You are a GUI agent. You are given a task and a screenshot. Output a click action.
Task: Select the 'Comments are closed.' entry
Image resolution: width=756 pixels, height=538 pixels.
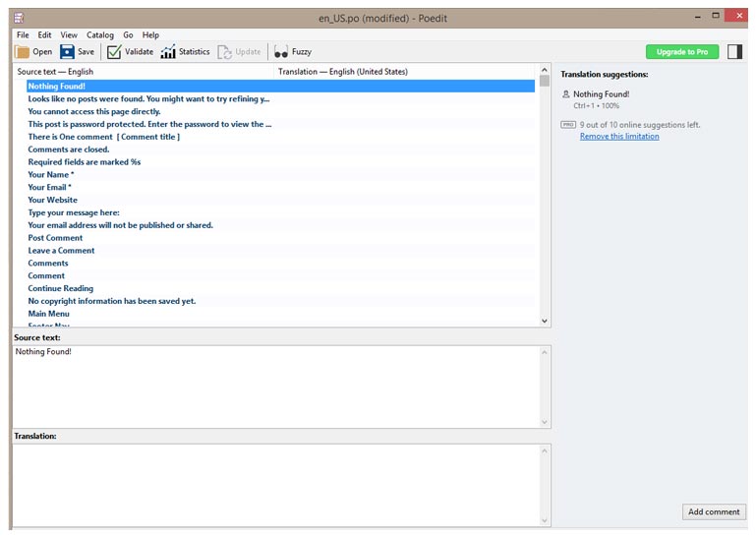pyautogui.click(x=69, y=149)
